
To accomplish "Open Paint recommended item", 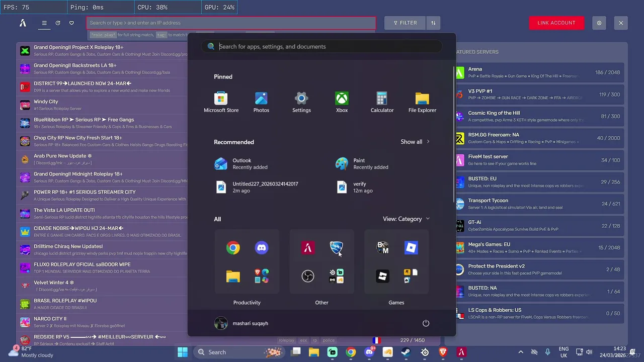I will coord(362,164).
